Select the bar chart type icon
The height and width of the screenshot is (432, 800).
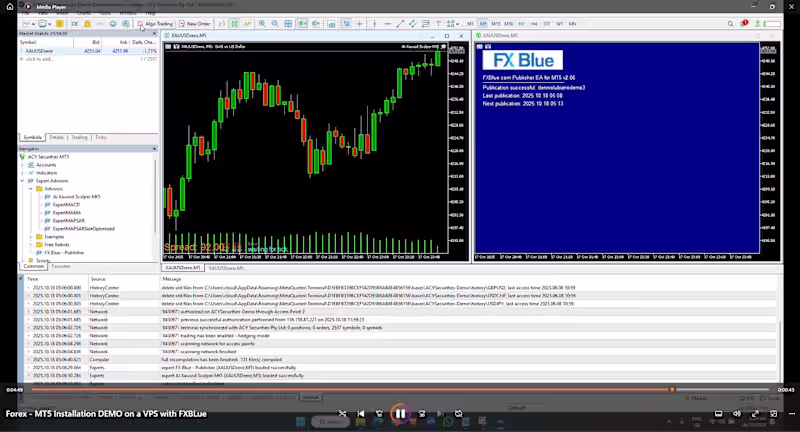point(221,24)
